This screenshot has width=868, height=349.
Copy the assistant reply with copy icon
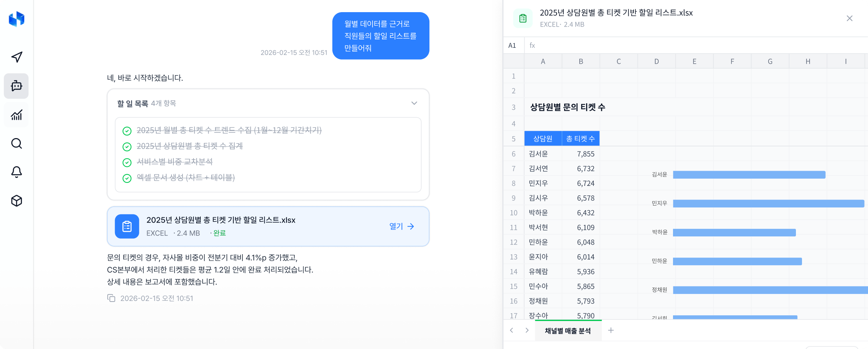[111, 298]
